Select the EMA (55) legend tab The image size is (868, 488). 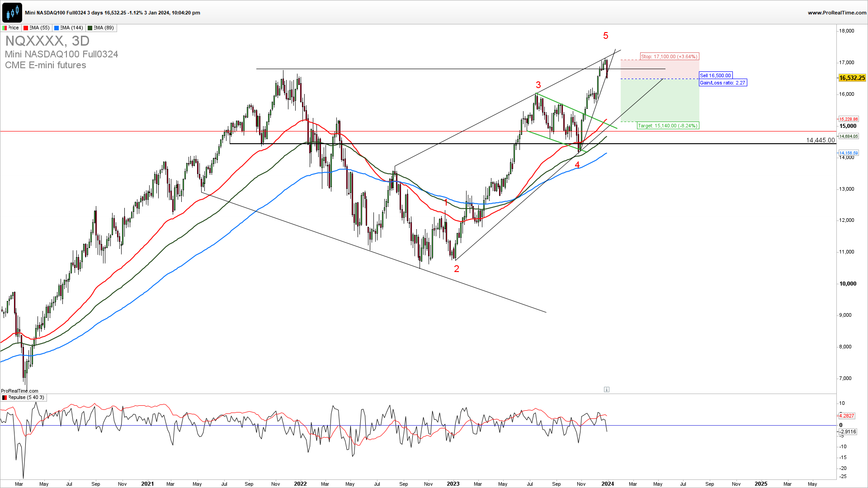[36, 28]
